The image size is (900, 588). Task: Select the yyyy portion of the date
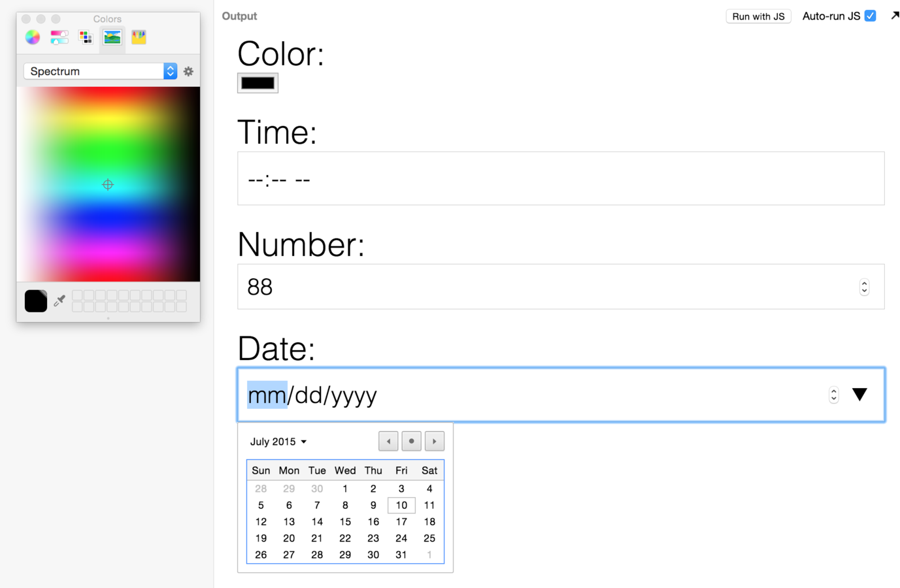354,395
